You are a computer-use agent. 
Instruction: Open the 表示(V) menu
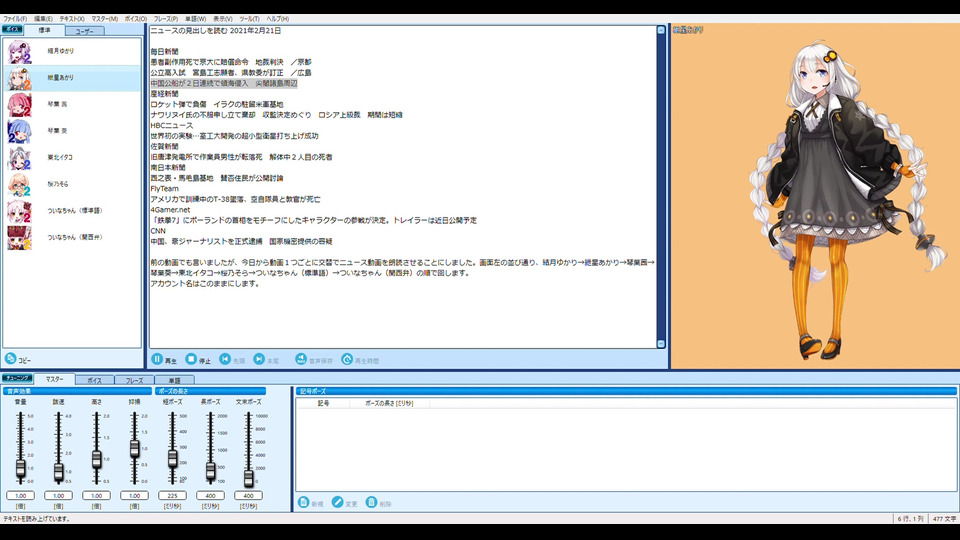tap(222, 19)
